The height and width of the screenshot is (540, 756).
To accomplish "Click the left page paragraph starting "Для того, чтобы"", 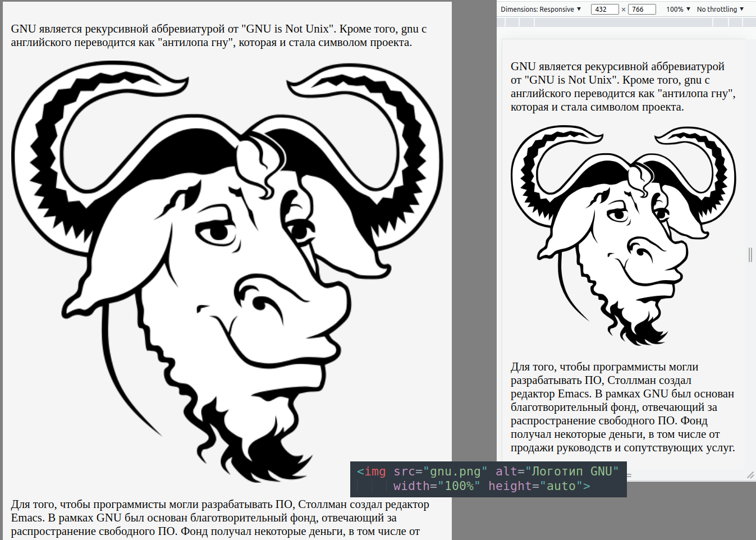I will tap(220, 518).
